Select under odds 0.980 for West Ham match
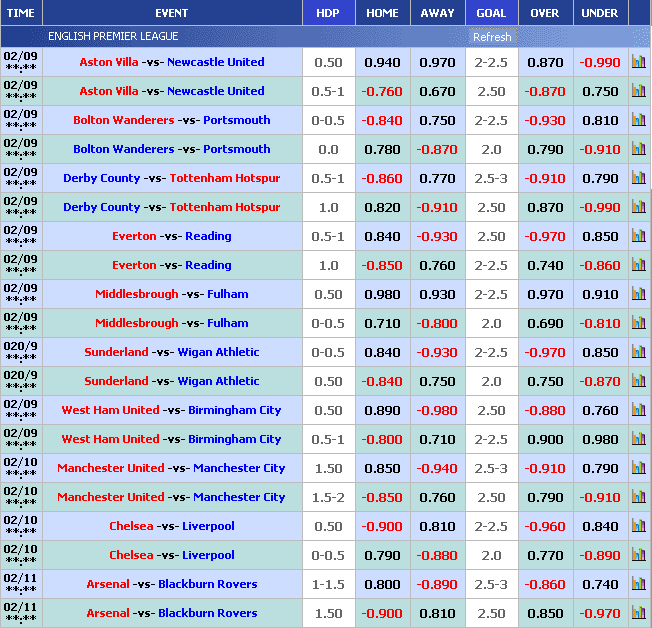Image resolution: width=652 pixels, height=628 pixels. [600, 439]
